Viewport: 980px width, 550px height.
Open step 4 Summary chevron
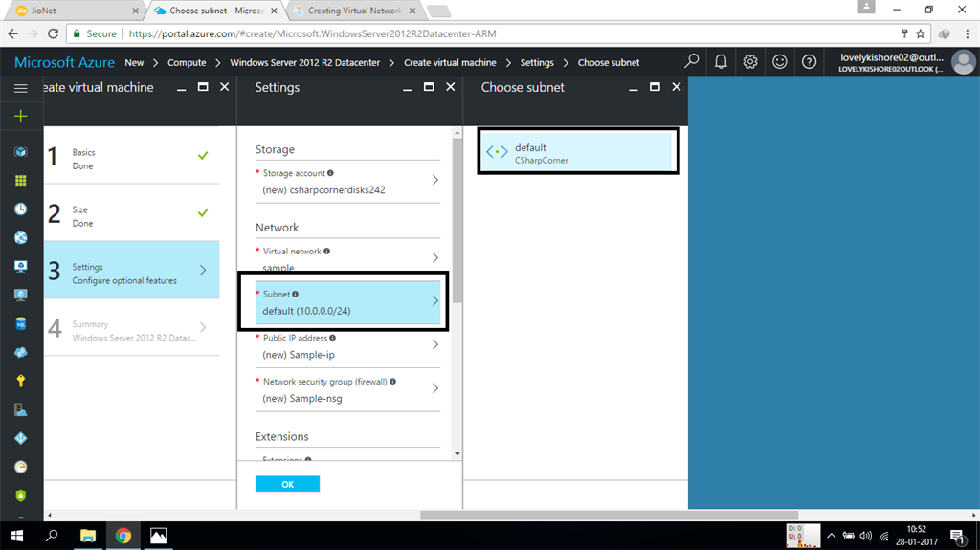click(203, 327)
